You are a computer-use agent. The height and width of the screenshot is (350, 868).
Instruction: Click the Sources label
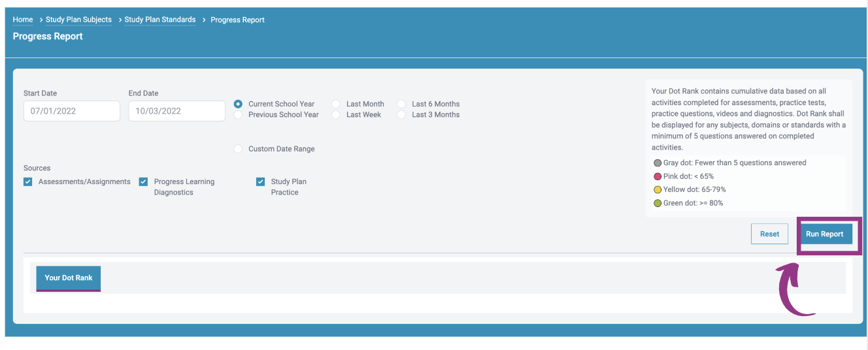[x=37, y=168]
